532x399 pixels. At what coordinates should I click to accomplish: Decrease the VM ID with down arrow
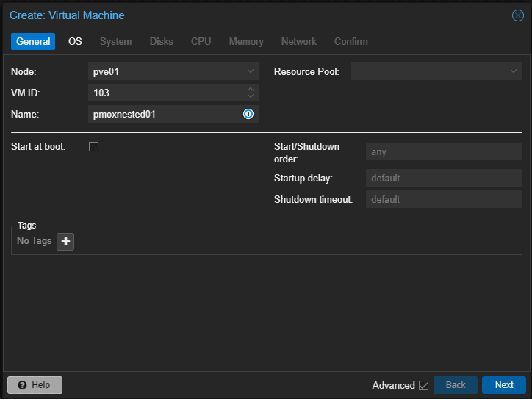(251, 96)
